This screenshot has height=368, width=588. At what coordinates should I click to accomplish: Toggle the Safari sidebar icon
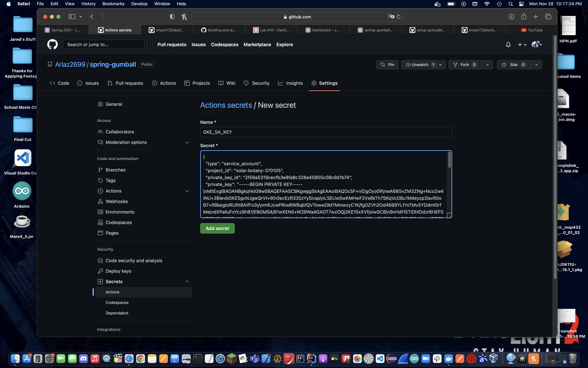(x=72, y=17)
